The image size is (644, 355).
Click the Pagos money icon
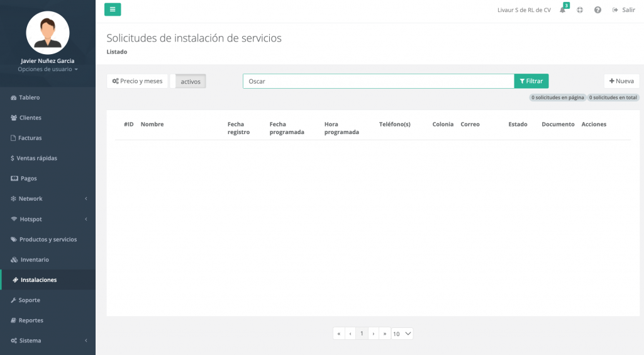tap(14, 178)
